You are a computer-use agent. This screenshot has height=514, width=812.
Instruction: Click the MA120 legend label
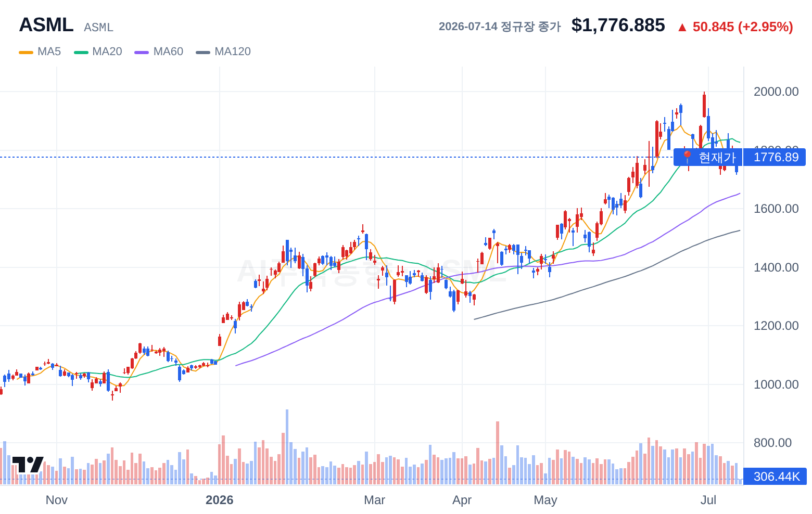233,52
